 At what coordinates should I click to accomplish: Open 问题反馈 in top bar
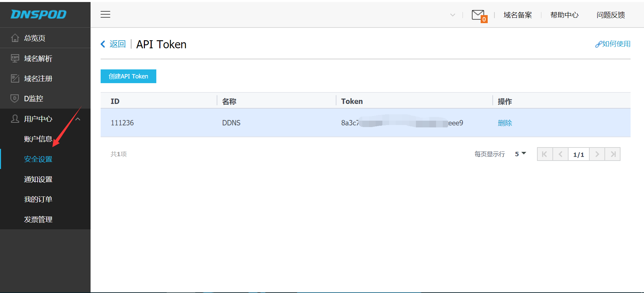coord(610,15)
